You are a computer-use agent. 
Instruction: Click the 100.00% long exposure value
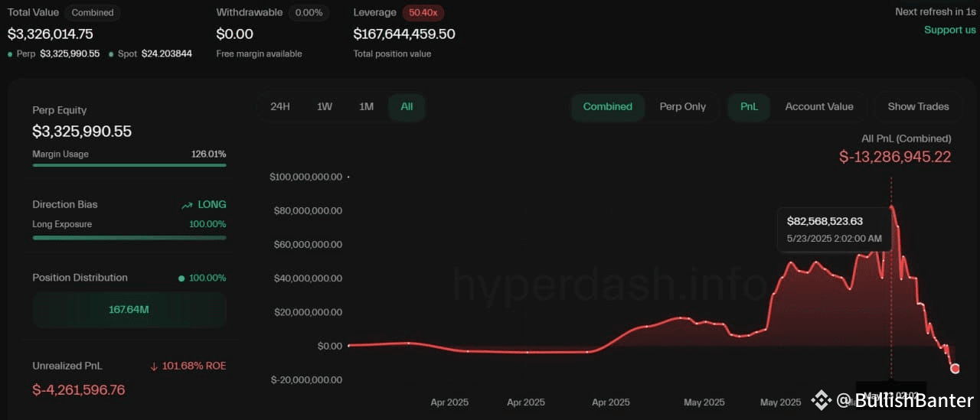click(207, 224)
